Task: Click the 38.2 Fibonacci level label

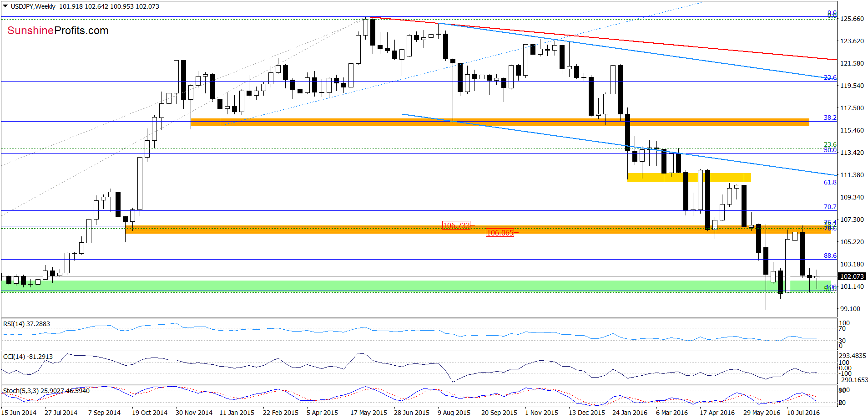Action: [x=830, y=118]
